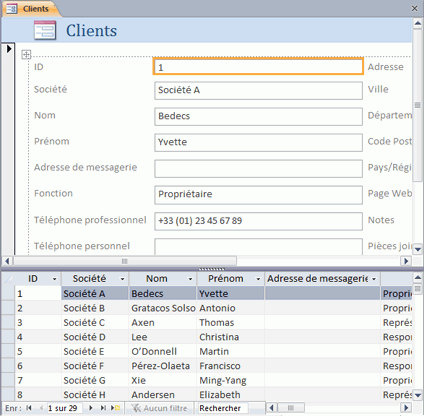This screenshot has height=416, width=424.
Task: Go to first record navigation button
Action: (29, 408)
